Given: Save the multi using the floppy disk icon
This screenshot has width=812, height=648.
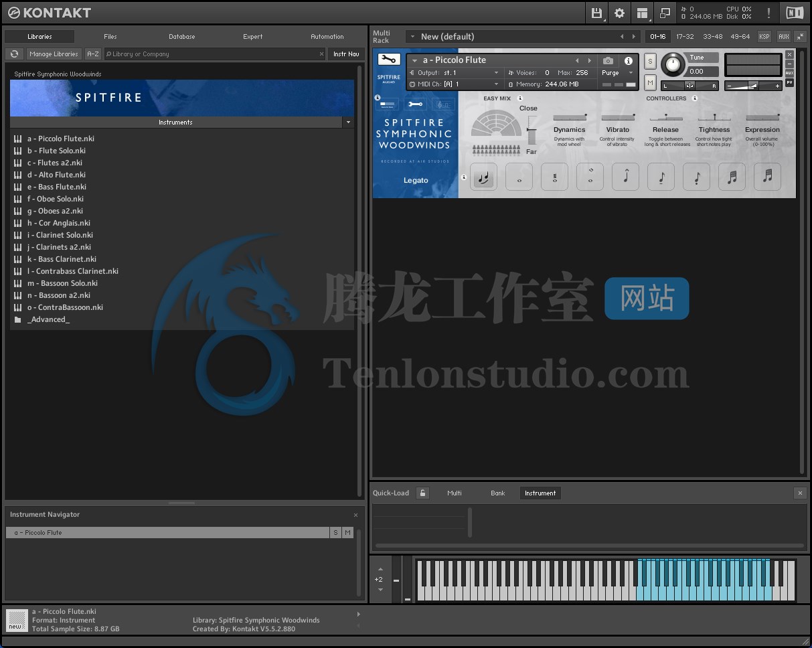Looking at the screenshot, I should pyautogui.click(x=596, y=13).
